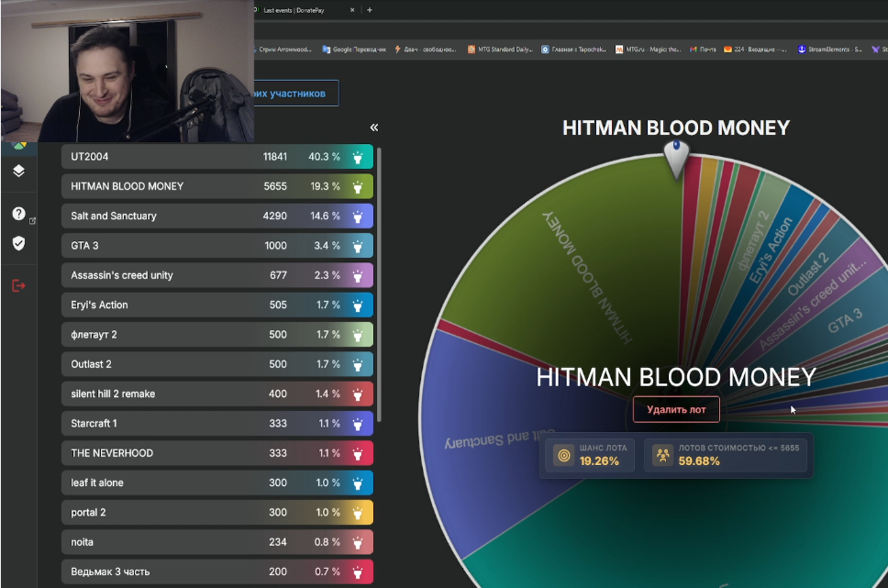Click the Outlast 2 wheel segment
The image size is (888, 588).
(x=807, y=273)
